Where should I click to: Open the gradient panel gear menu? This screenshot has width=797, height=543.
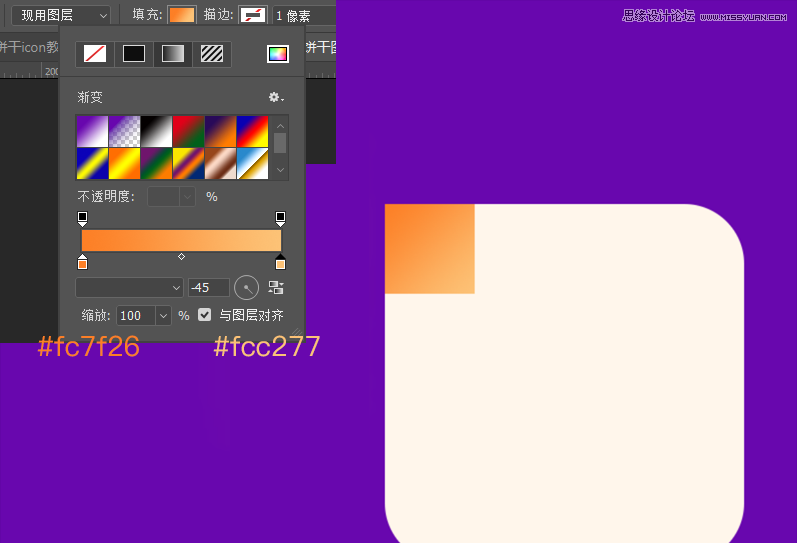(276, 97)
